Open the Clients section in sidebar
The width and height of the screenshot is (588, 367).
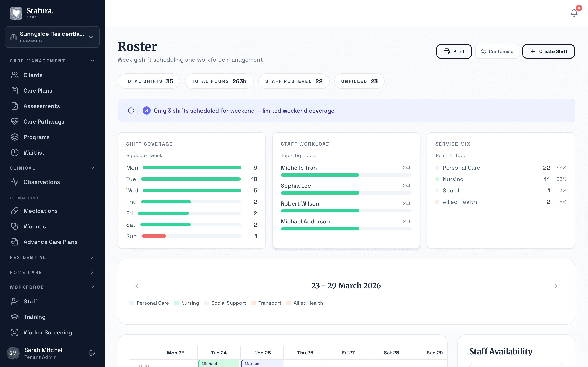point(33,75)
